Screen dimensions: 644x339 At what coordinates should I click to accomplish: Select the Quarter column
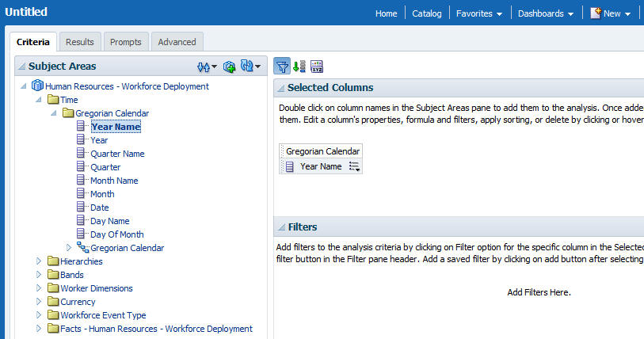coord(105,167)
